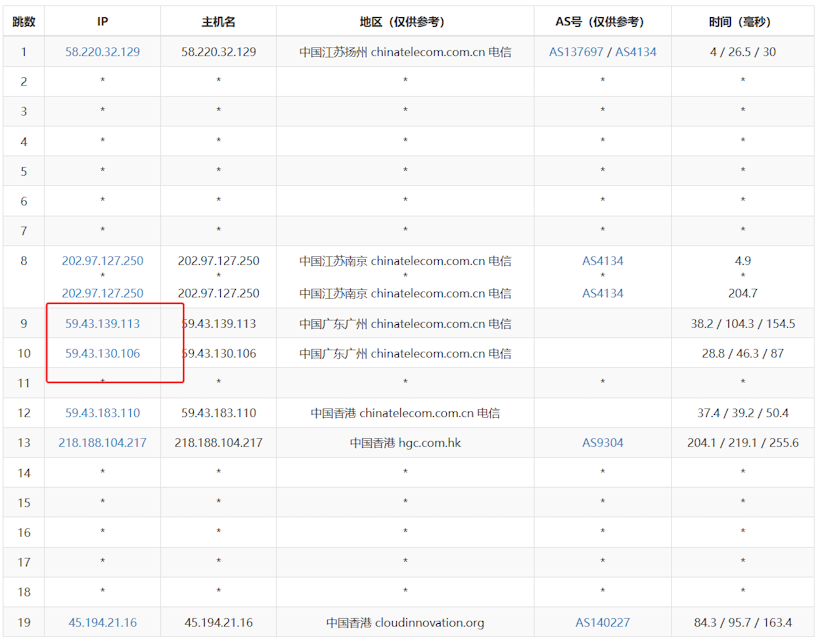Viewport: 820px width, 641px height.
Task: Click the second 202.97.127.250 link on hop 8
Action: 101,293
